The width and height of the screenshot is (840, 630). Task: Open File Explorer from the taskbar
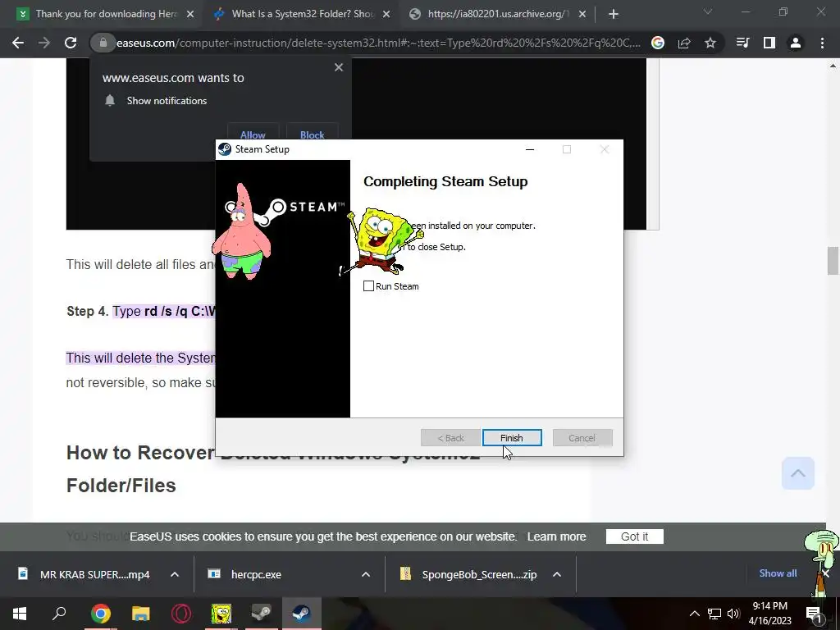point(141,614)
